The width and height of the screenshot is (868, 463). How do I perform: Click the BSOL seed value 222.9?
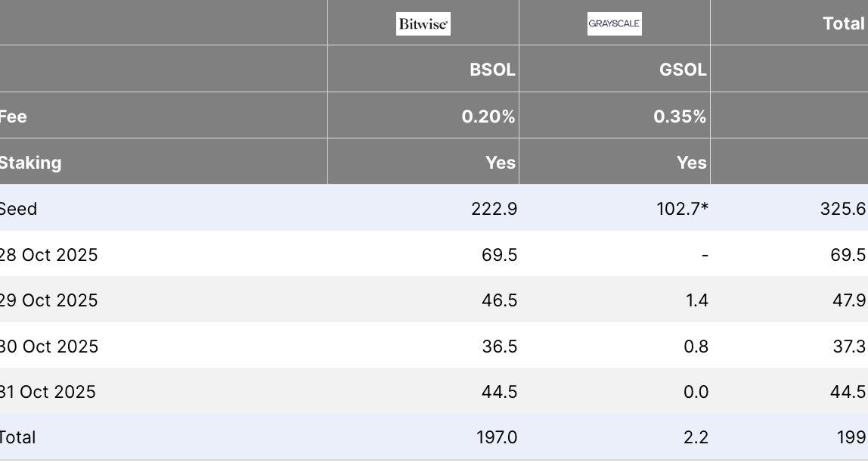tap(494, 209)
